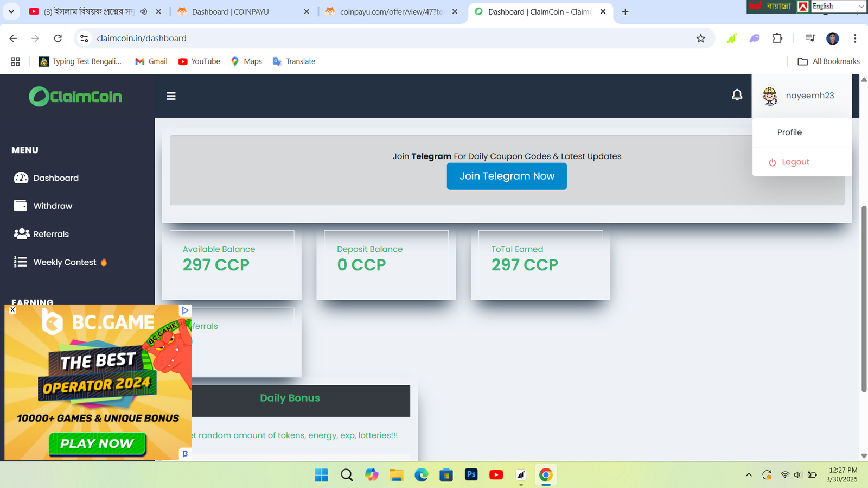
Task: Open the taskbar clock and date
Action: click(x=843, y=475)
